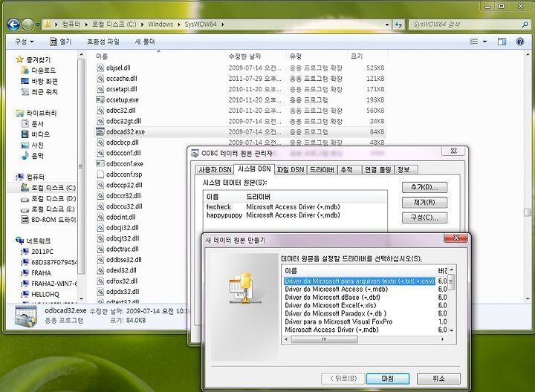535x392 pixels.
Task: Open the view options dropdown arrow
Action: (484, 42)
